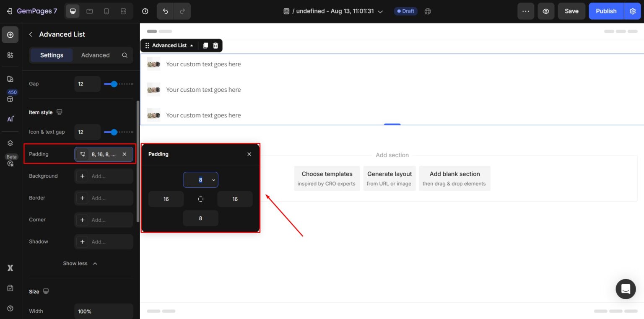The height and width of the screenshot is (319, 644).
Task: Delete the Advanced List with the trash icon
Action: (216, 46)
